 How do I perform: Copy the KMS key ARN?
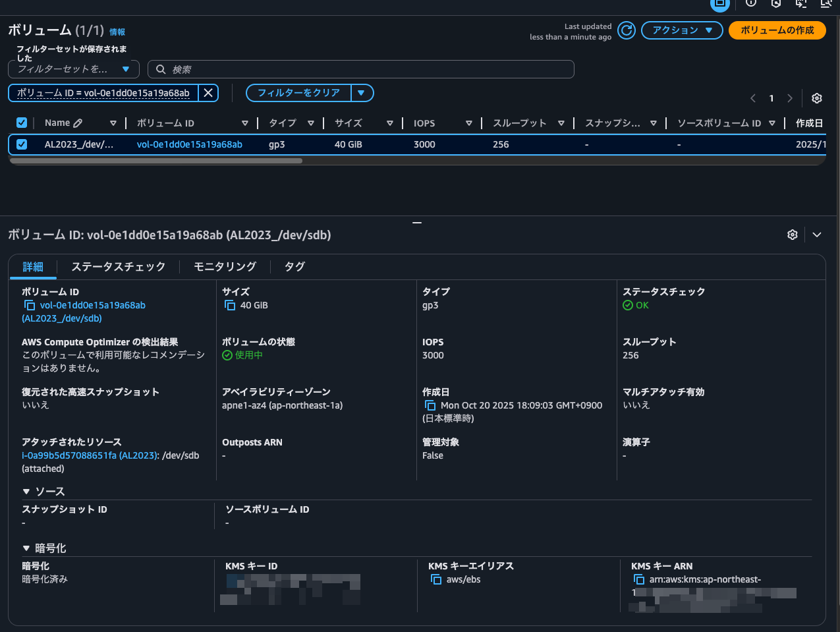pos(639,579)
